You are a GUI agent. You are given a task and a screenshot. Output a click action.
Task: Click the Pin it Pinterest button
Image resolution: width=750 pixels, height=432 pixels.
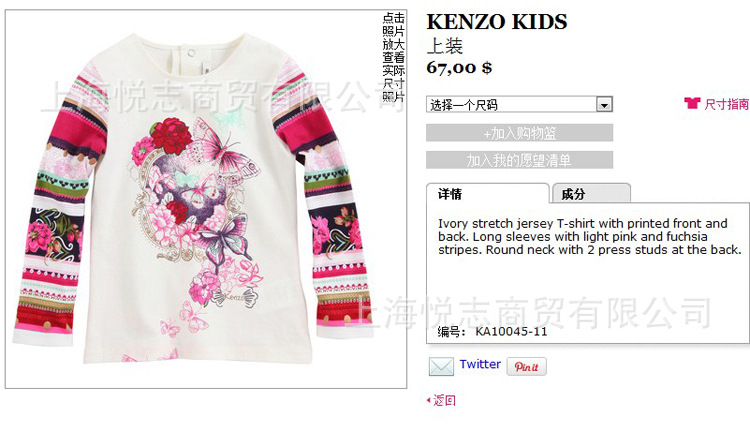coord(526,366)
